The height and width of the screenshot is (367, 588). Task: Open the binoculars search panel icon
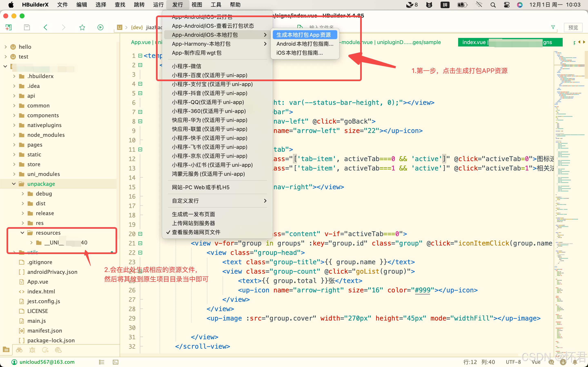point(19,350)
